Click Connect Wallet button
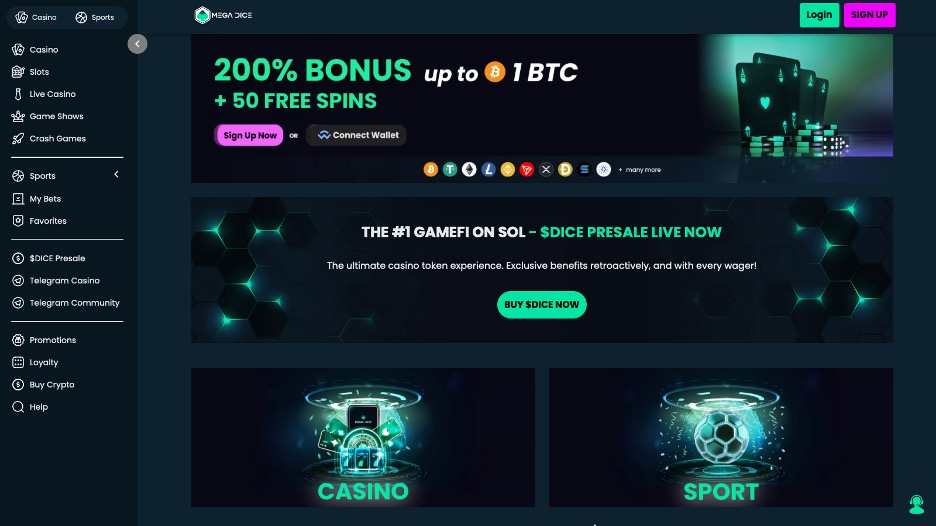 pyautogui.click(x=356, y=135)
